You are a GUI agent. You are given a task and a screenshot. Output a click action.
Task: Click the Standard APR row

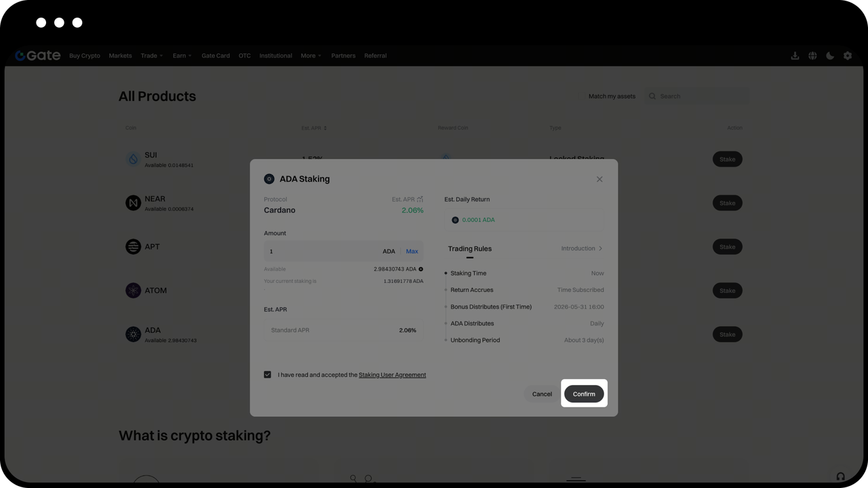click(x=344, y=330)
